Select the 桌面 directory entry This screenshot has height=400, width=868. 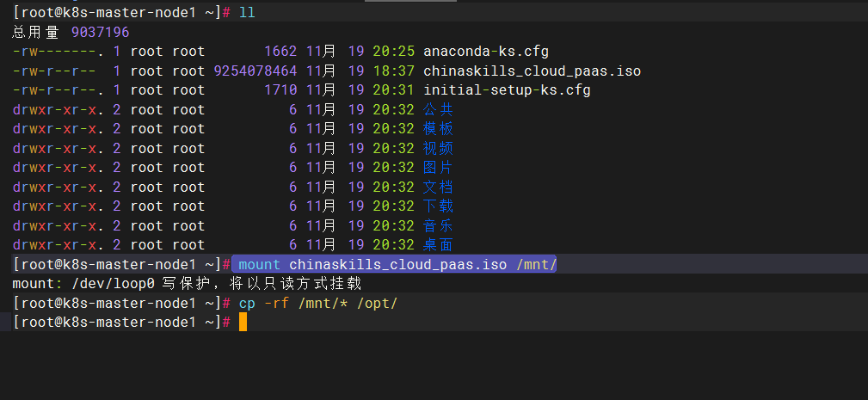point(438,245)
